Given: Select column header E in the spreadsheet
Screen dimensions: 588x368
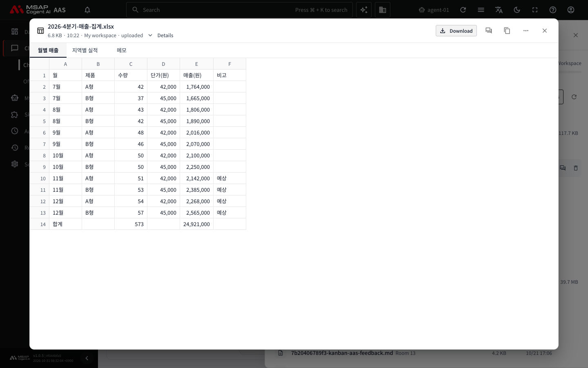Looking at the screenshot, I should click(196, 64).
